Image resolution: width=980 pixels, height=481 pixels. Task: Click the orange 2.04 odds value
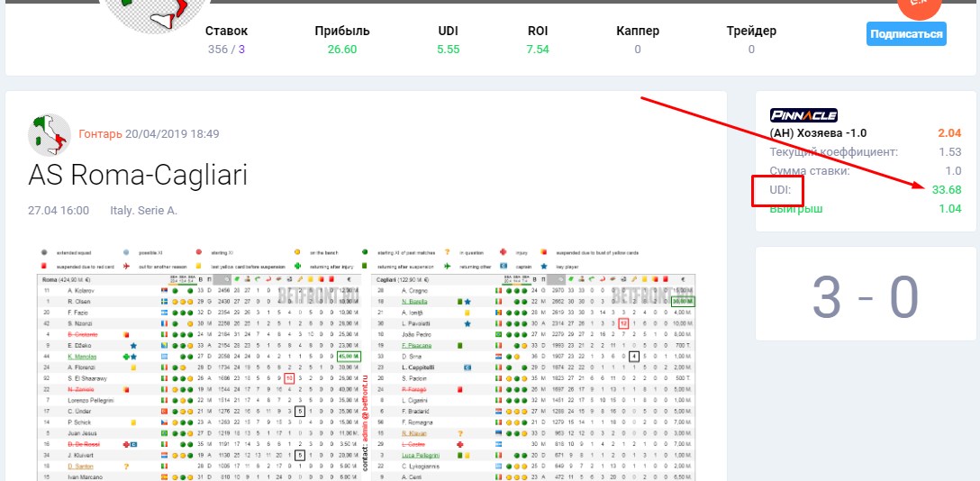pyautogui.click(x=948, y=133)
